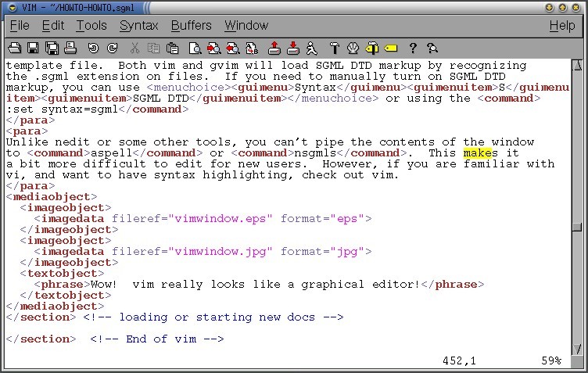Click the Find Next toolbar icon
This screenshot has width=588, height=373.
(x=213, y=48)
